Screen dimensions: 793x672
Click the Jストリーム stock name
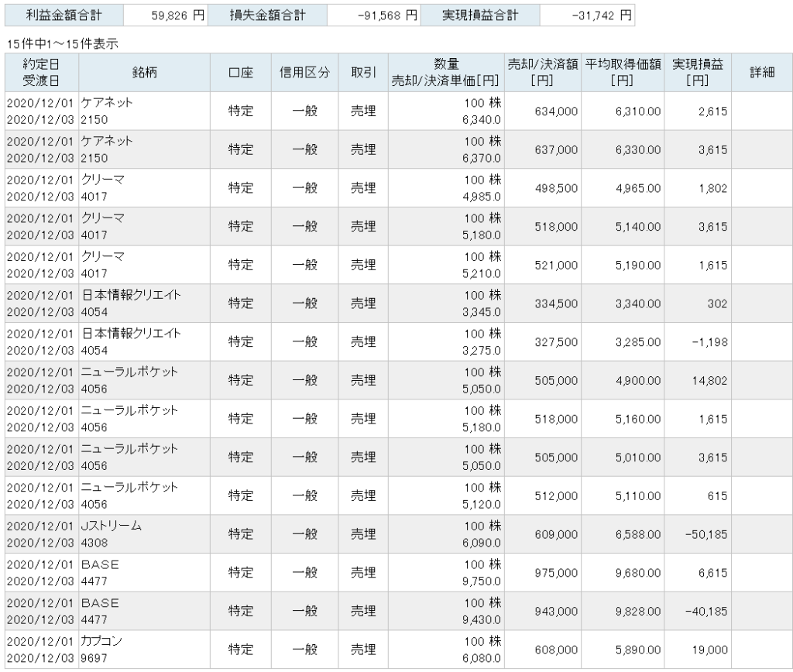(112, 526)
